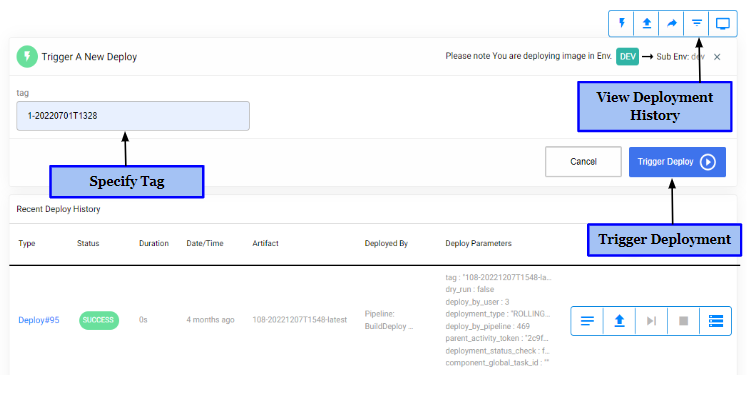
Task: Click the Artifact column header
Action: click(265, 243)
